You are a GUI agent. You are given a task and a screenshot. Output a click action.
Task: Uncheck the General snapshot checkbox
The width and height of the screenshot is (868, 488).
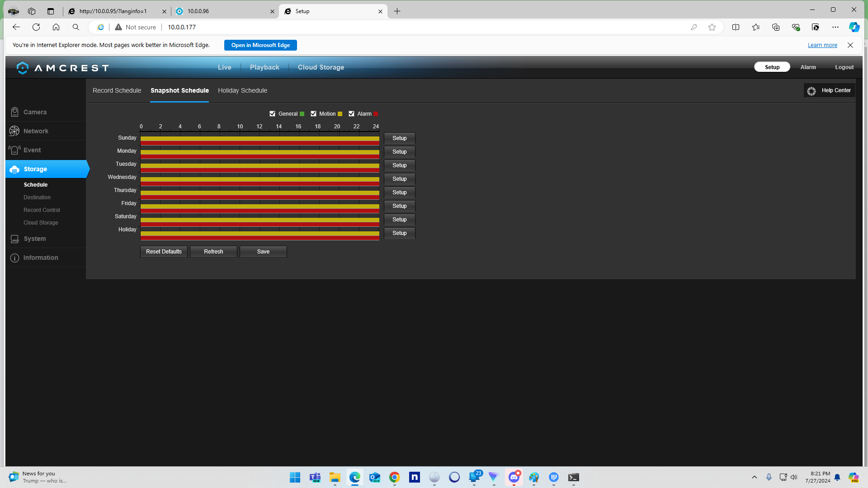272,114
